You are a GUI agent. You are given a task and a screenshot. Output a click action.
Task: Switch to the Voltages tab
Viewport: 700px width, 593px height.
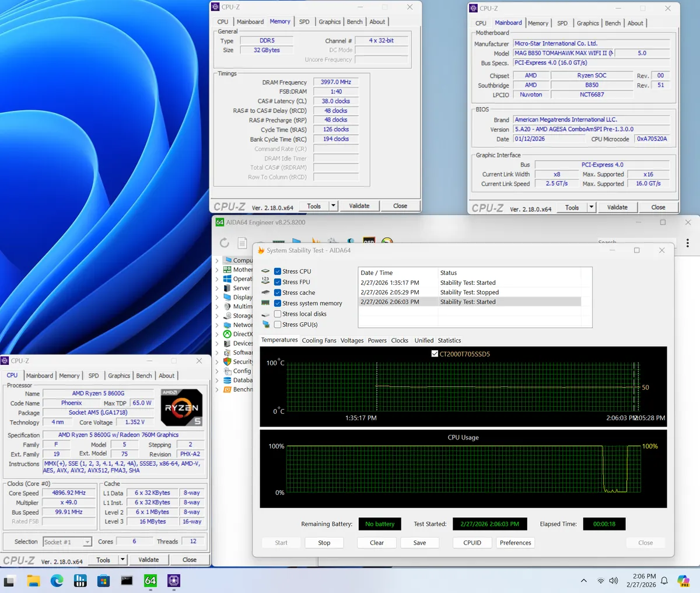click(352, 340)
